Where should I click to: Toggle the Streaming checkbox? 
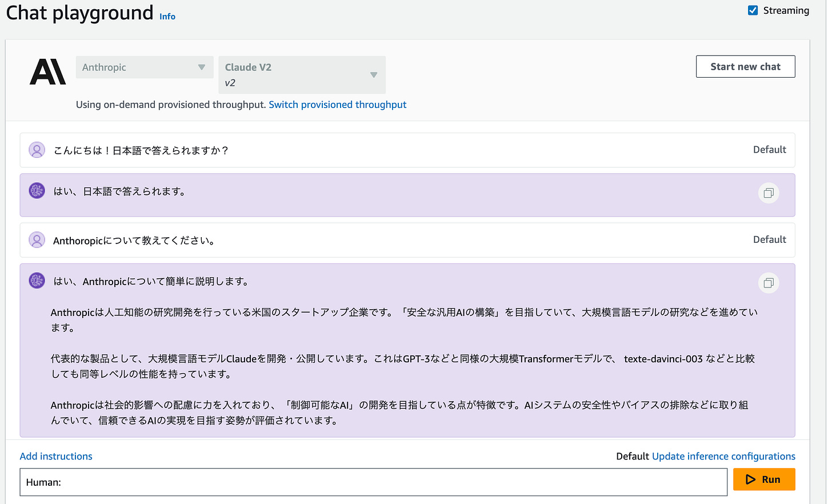point(753,10)
